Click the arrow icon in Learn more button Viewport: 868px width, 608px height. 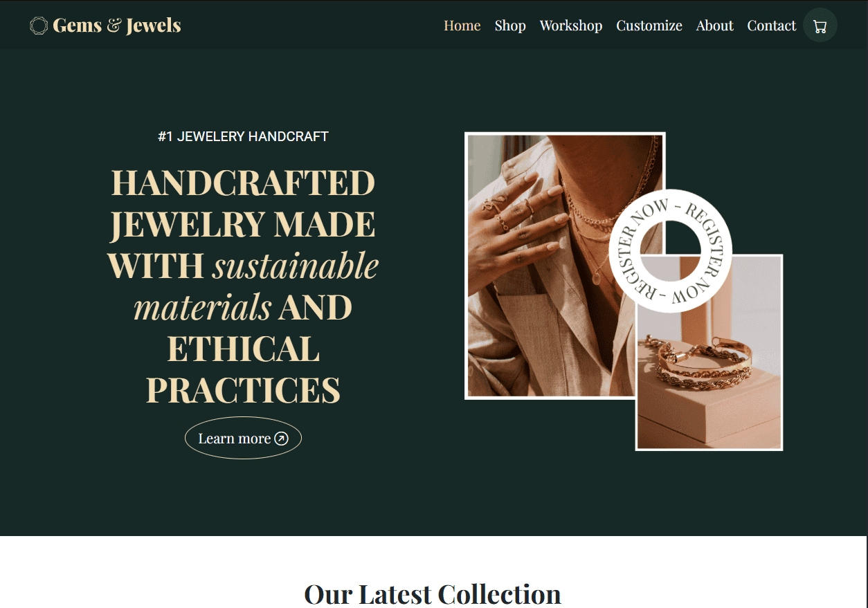pyautogui.click(x=281, y=439)
